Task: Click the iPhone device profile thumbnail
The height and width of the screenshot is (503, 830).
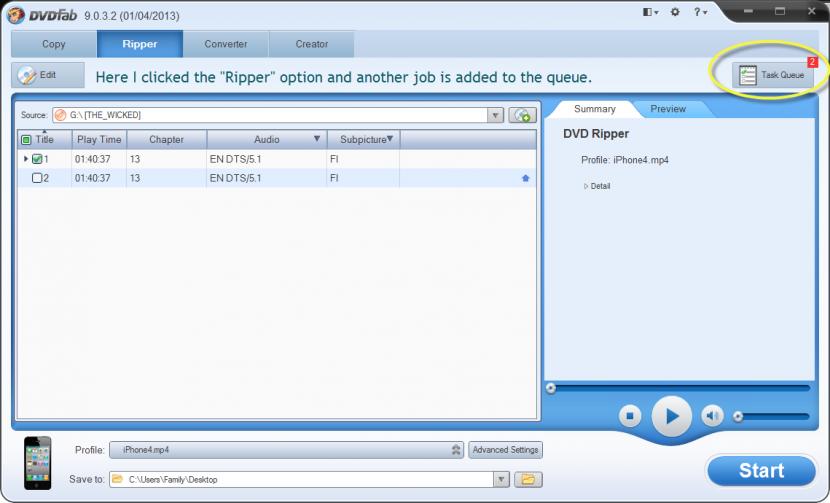Action: [x=38, y=463]
